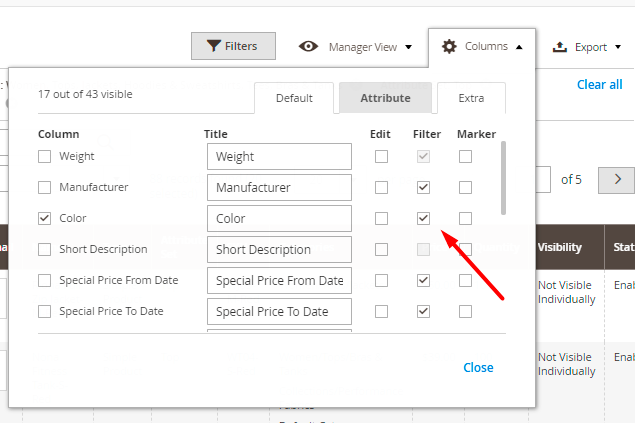Switch to the Default tab
The image size is (637, 423).
pos(294,98)
